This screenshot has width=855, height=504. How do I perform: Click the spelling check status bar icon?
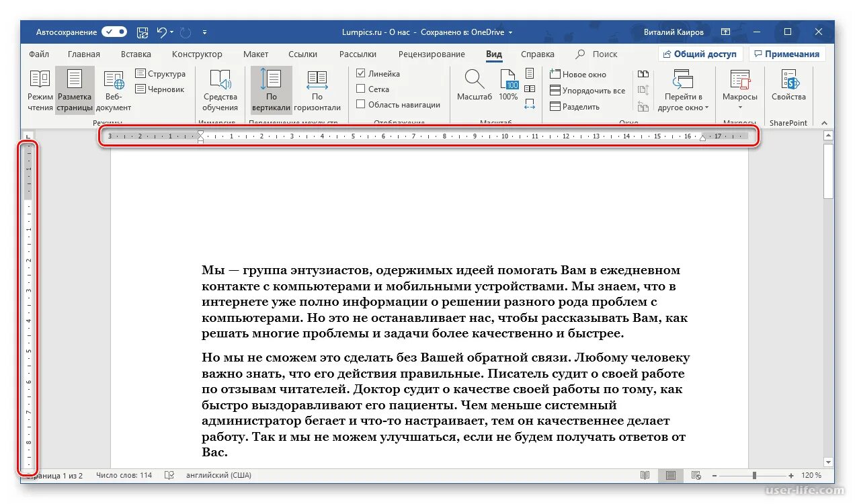coord(170,475)
